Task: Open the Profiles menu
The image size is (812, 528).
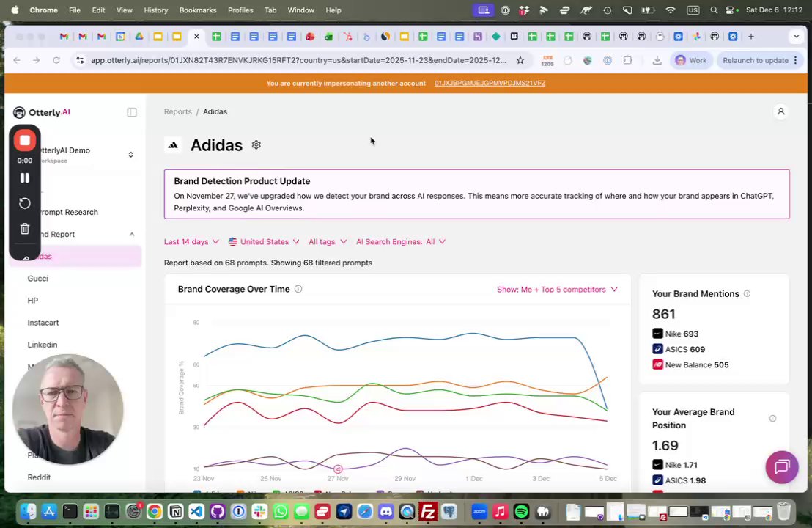Action: pyautogui.click(x=240, y=10)
